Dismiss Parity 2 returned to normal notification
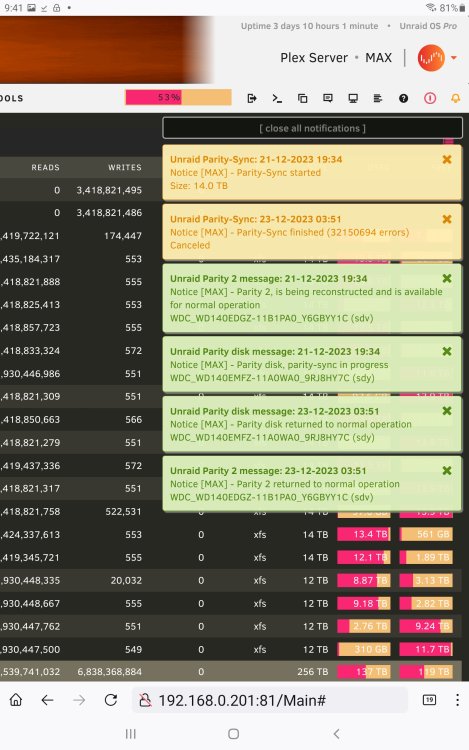 click(447, 471)
